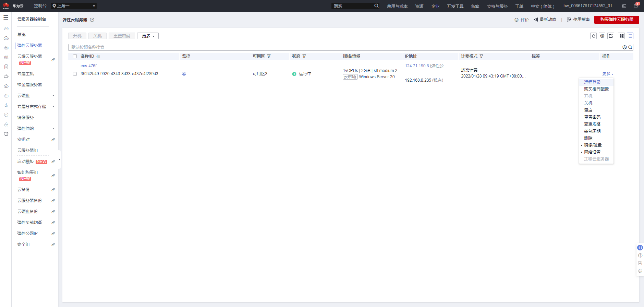The image size is (644, 307).
Task: Sort by name/ID column icon
Action: click(98, 56)
